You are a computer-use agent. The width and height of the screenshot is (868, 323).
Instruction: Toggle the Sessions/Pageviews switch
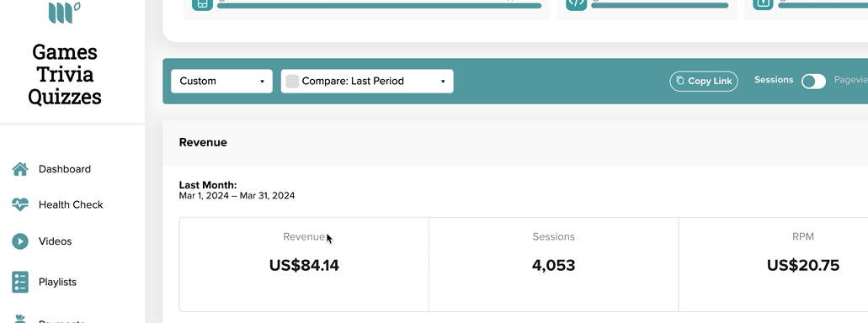click(x=813, y=82)
